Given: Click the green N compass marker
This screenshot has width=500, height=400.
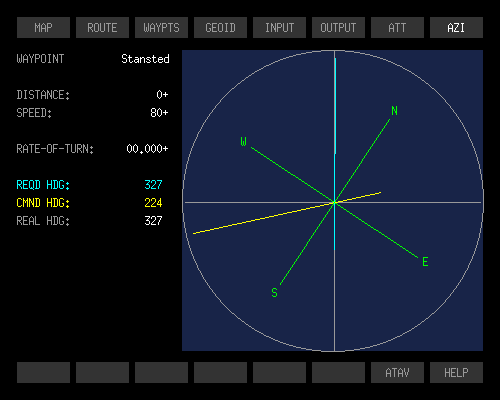Looking at the screenshot, I should click(394, 111).
